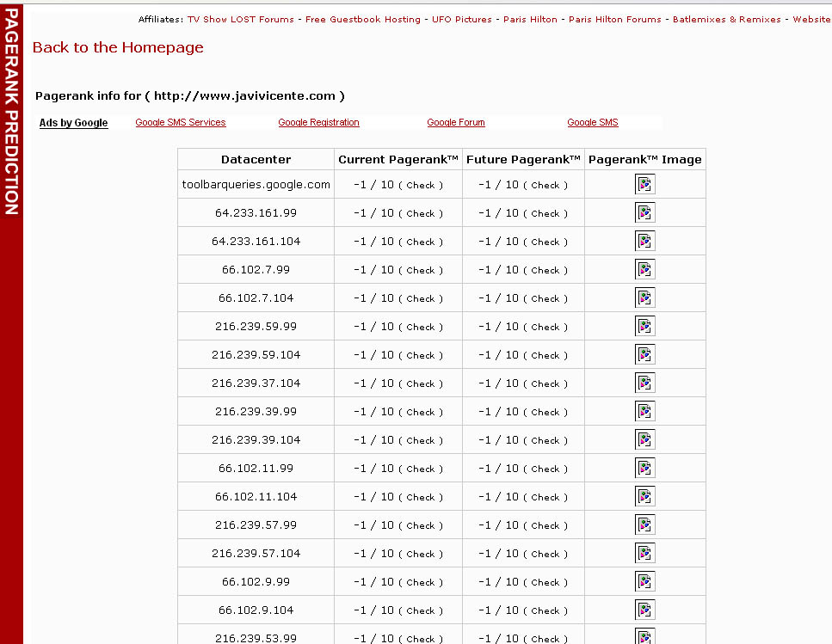Click Current Pagerank Check link for toolbarqueries.google.com
The image size is (832, 644).
(420, 186)
